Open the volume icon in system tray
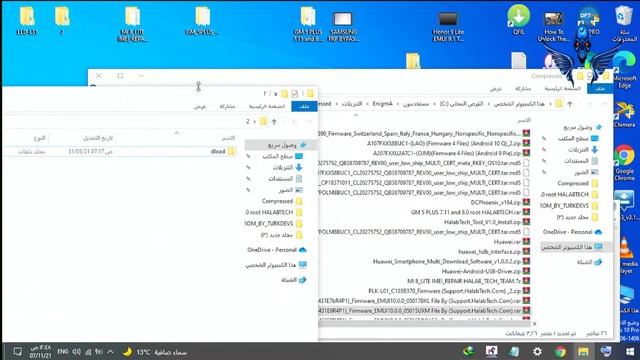The width and height of the screenshot is (640, 360). (77, 351)
